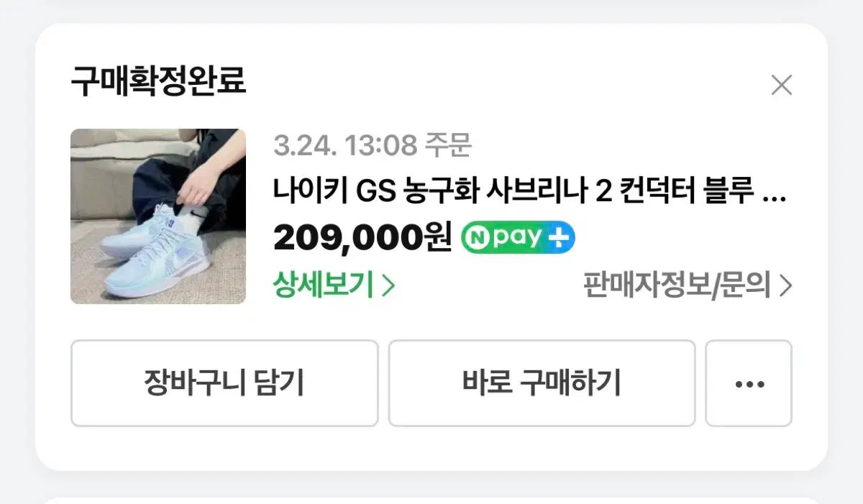
Task: Open 상세보기 order details link
Action: (334, 286)
